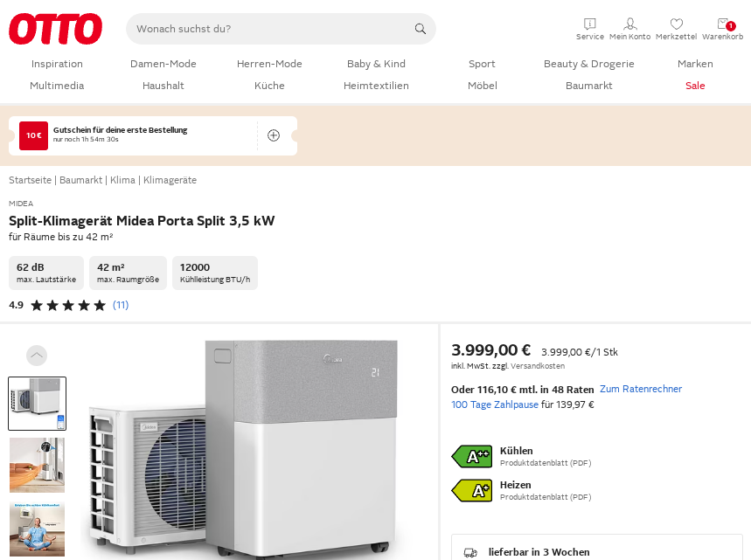This screenshot has height=560, width=751.
Task: Click the delivery truck icon
Action: (x=470, y=553)
